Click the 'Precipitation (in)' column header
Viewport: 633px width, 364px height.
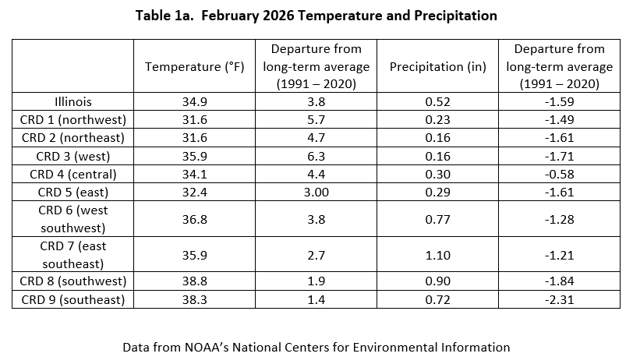[x=437, y=66]
